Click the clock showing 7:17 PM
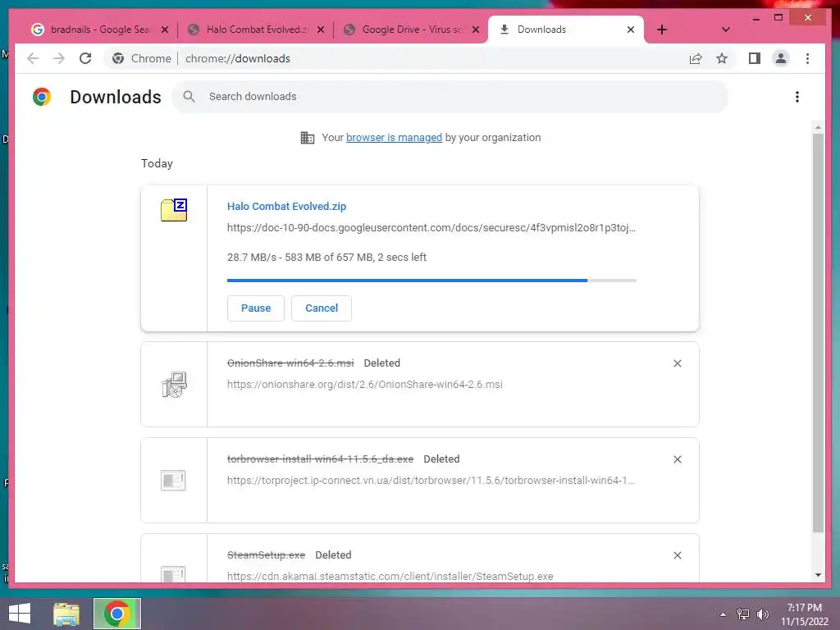This screenshot has height=630, width=840. 804,608
